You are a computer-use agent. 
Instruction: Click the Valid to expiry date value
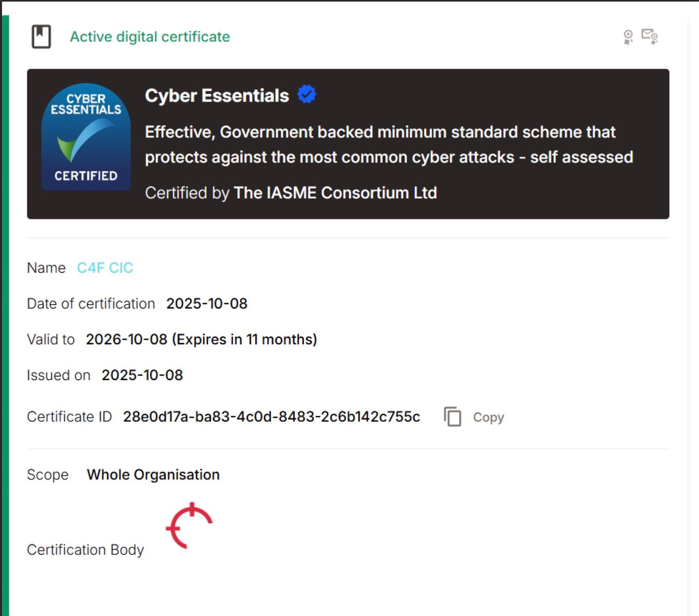coord(201,339)
